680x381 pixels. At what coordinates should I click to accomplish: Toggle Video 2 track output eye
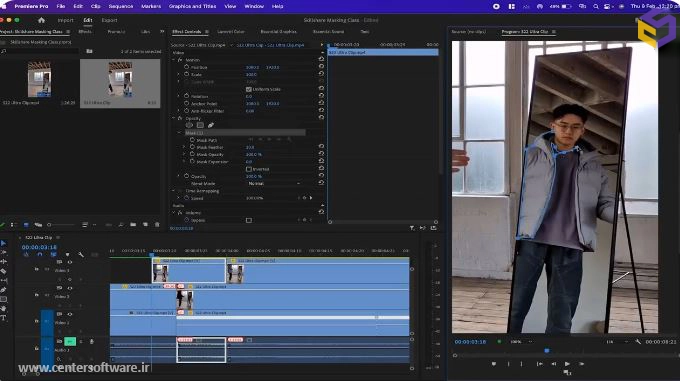coord(70,288)
